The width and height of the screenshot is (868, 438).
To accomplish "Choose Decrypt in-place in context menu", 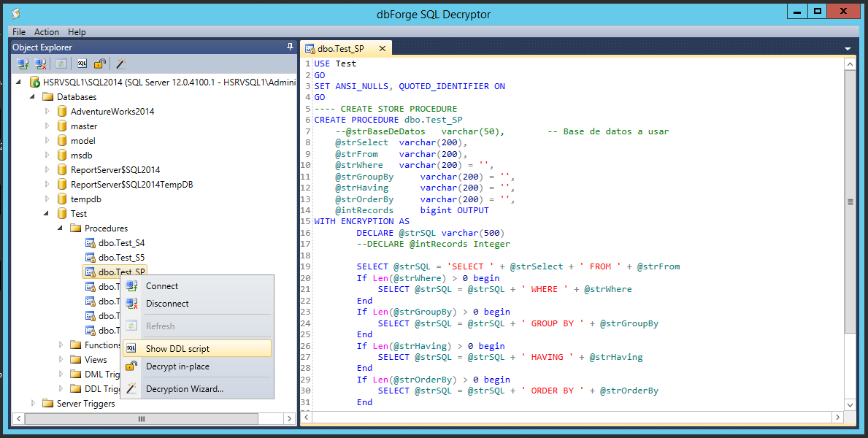I will click(x=197, y=366).
